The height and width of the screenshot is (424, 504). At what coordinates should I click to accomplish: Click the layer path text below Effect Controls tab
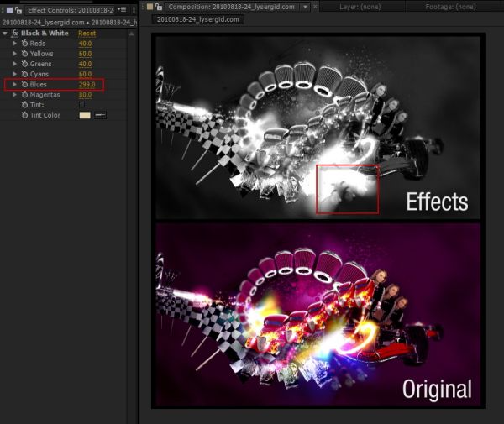tap(69, 23)
